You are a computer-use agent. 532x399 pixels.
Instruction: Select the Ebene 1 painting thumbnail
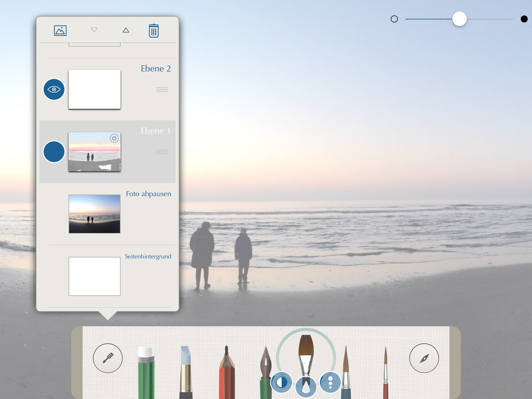tap(94, 152)
